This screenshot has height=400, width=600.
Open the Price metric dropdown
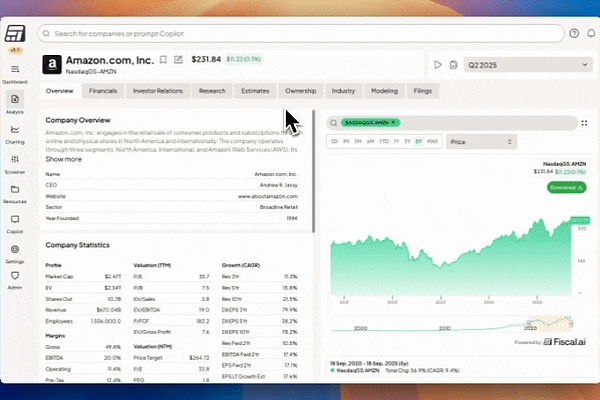(x=481, y=142)
